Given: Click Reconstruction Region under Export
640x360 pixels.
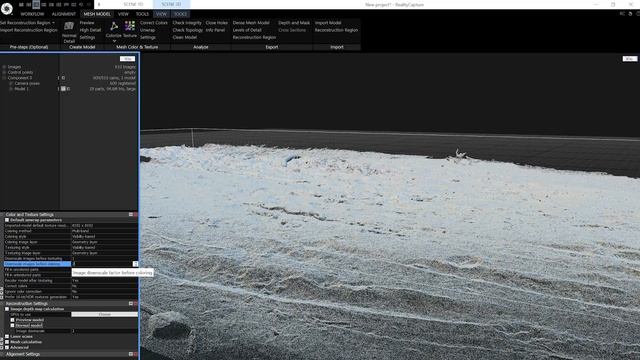Looking at the screenshot, I should click(x=254, y=38).
